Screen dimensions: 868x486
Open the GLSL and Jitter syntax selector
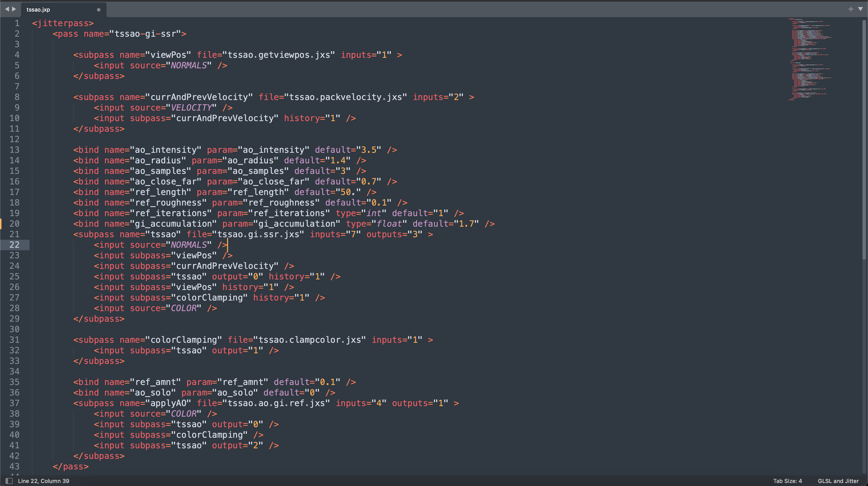click(838, 481)
